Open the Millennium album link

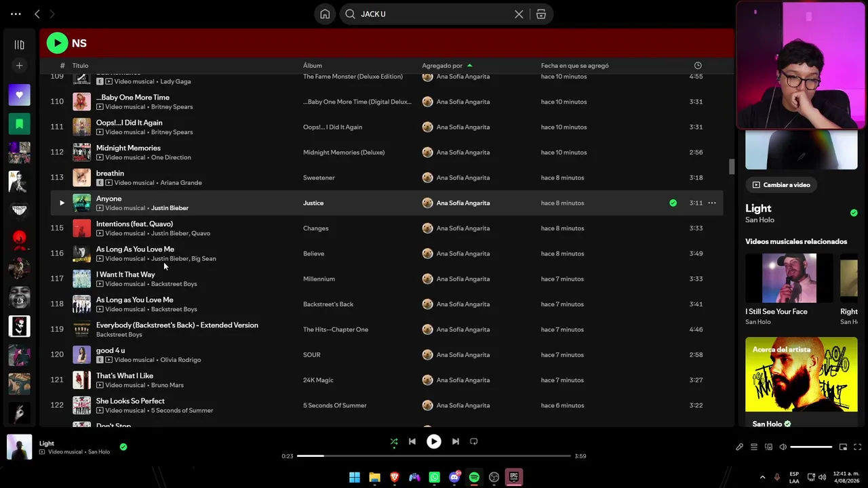[x=319, y=279]
